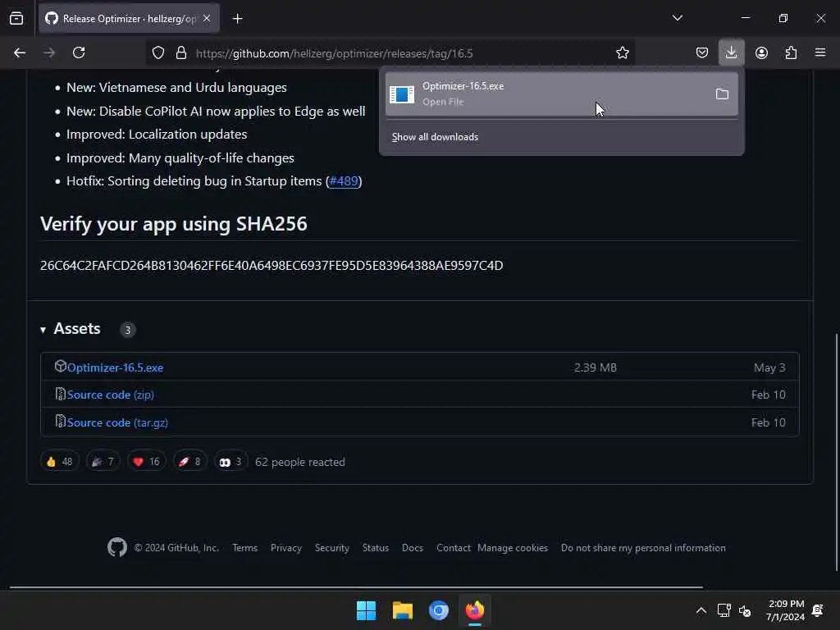Open a new tab
840x630 pixels.
point(237,19)
